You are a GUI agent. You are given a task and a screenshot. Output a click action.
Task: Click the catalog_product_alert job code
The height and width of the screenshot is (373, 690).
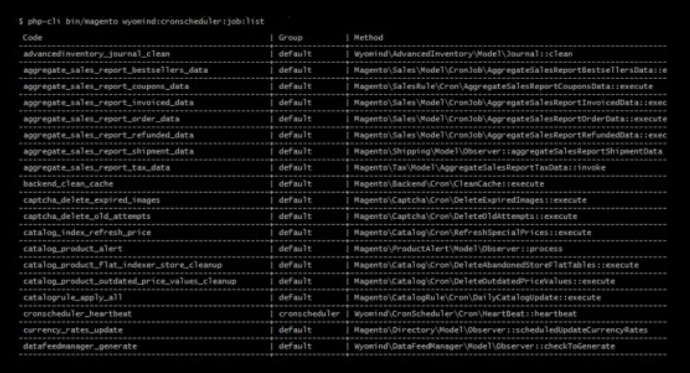(x=73, y=249)
